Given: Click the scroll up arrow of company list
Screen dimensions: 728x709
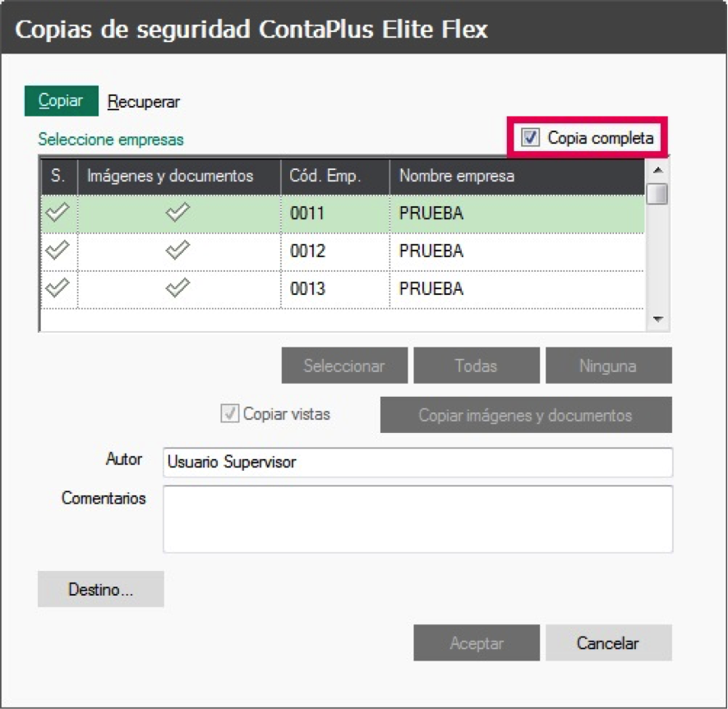Looking at the screenshot, I should pos(657,170).
